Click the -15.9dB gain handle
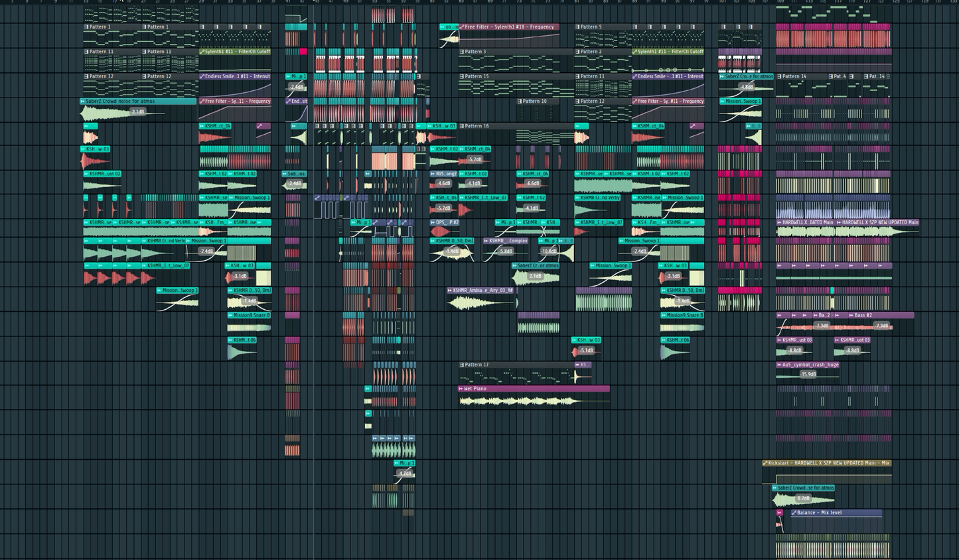Viewport: 959px width, 560px height. pos(808,374)
